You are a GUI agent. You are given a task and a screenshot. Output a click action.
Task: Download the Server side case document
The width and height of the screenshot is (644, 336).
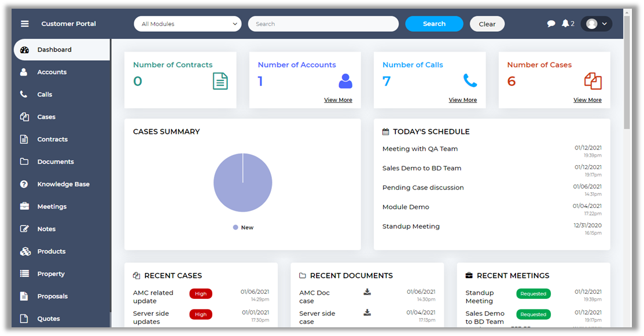pos(367,313)
